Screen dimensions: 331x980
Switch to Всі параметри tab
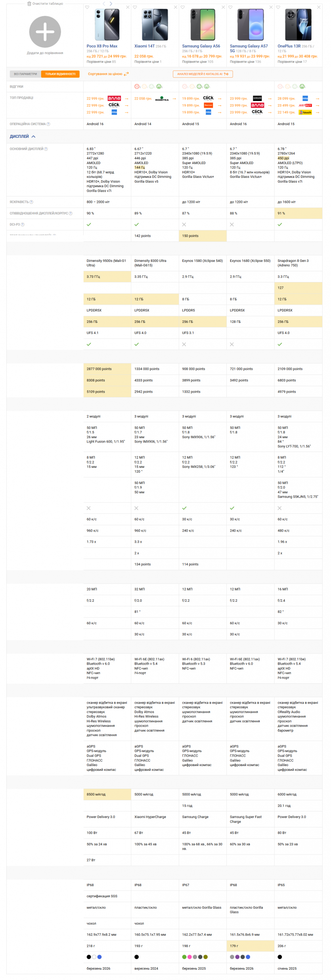pos(25,74)
